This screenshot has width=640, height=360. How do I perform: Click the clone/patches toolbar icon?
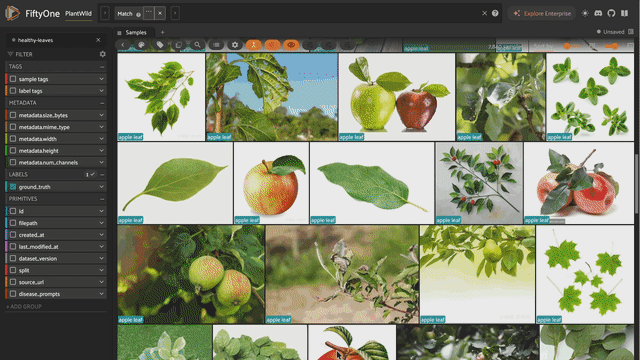[178, 45]
